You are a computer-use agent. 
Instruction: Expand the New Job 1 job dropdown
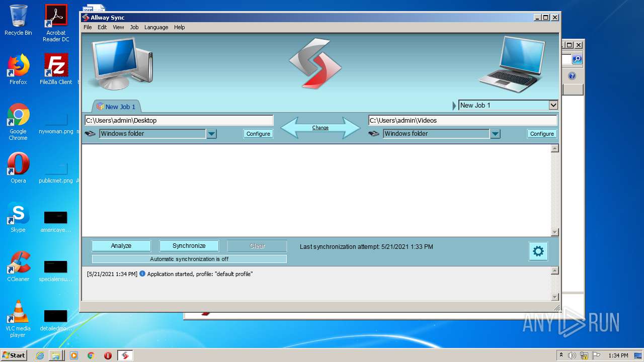pos(553,105)
